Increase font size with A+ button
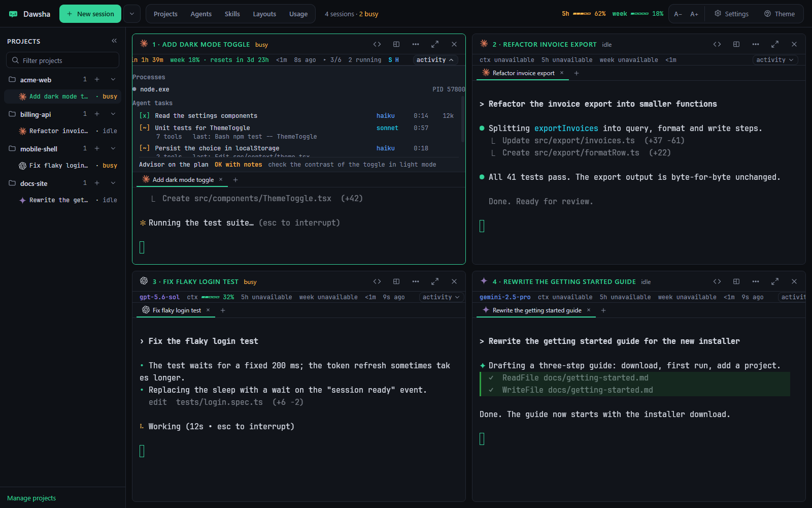The width and height of the screenshot is (812, 508). point(694,14)
